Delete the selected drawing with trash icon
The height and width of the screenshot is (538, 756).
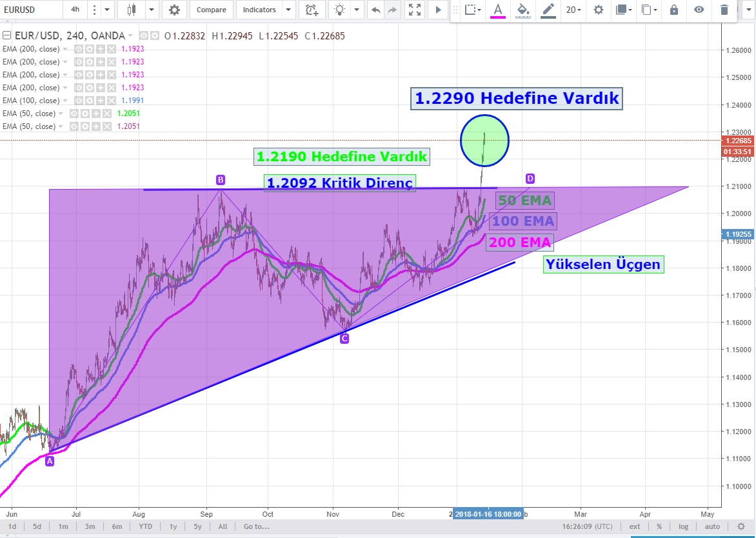point(724,10)
